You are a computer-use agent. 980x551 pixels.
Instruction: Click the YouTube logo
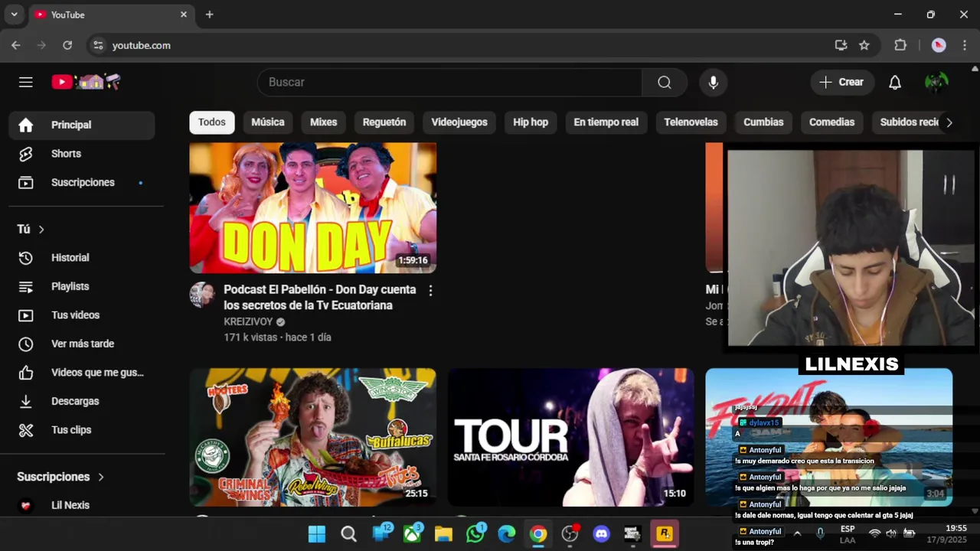pyautogui.click(x=86, y=82)
